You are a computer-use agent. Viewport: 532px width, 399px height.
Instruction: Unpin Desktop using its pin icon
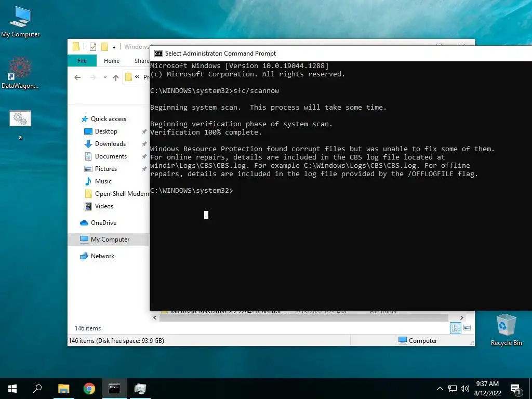point(144,131)
